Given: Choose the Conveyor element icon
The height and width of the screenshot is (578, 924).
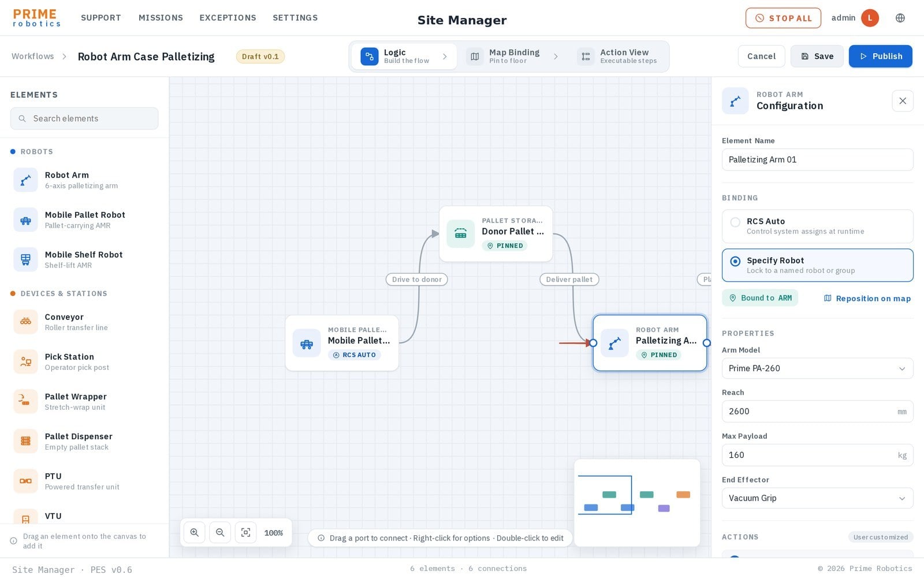Looking at the screenshot, I should [25, 322].
